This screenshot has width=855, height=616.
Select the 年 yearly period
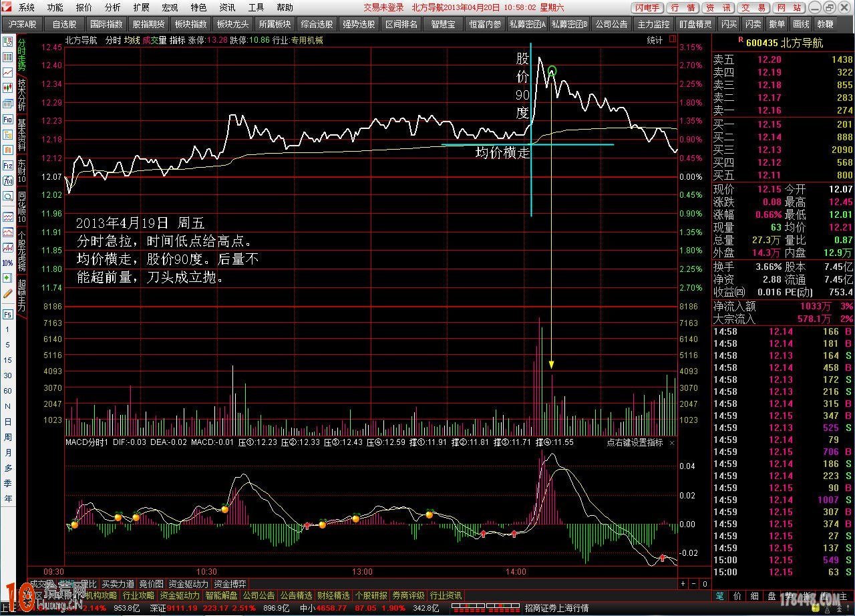click(x=8, y=499)
